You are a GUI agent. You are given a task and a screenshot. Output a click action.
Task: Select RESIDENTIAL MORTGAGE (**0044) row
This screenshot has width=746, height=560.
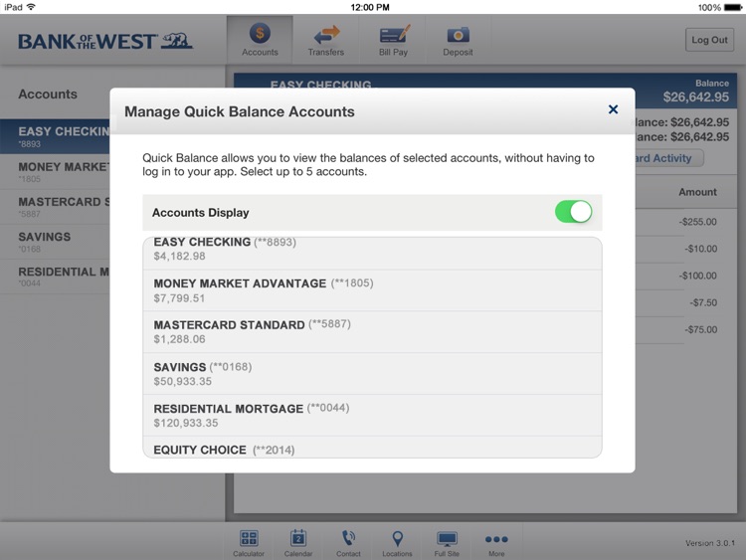pos(373,416)
